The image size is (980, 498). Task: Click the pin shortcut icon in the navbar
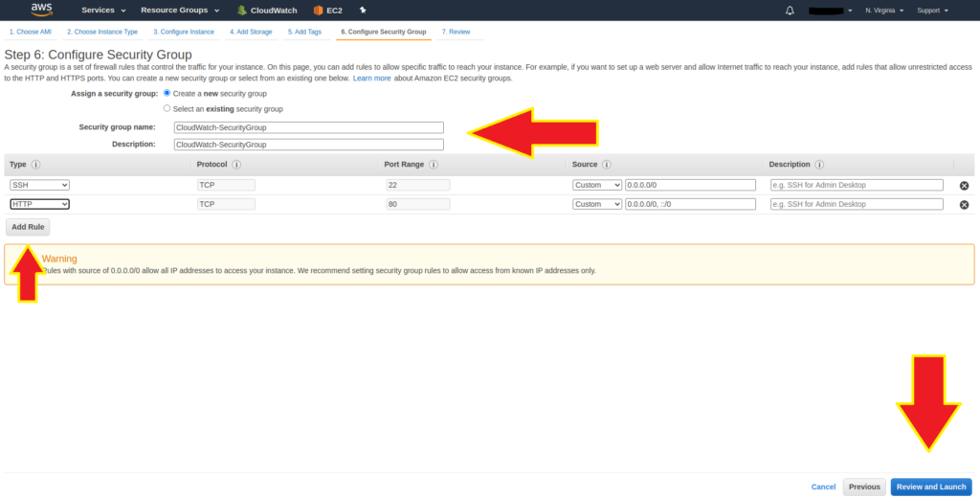click(x=363, y=11)
